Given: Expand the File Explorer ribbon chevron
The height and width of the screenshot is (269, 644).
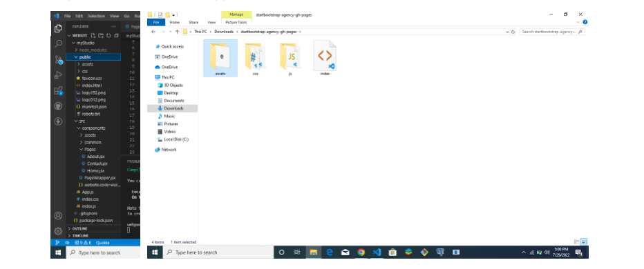Looking at the screenshot, I should (x=578, y=22).
